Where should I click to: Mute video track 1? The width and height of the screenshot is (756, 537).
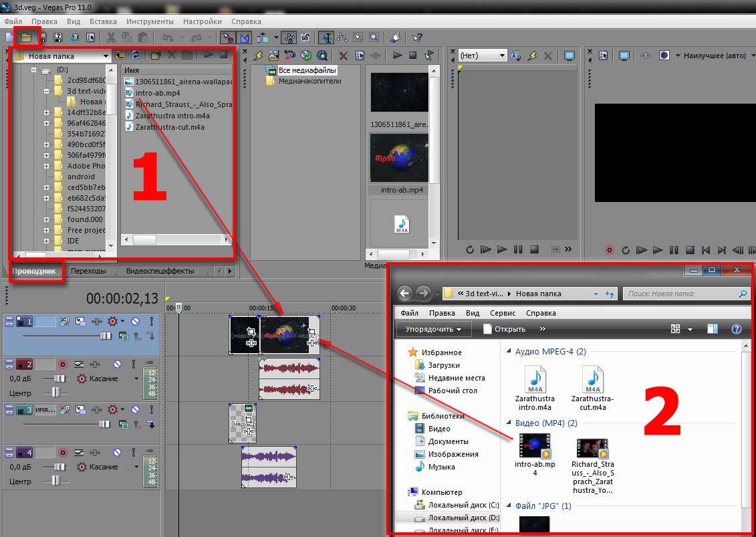coord(136,322)
